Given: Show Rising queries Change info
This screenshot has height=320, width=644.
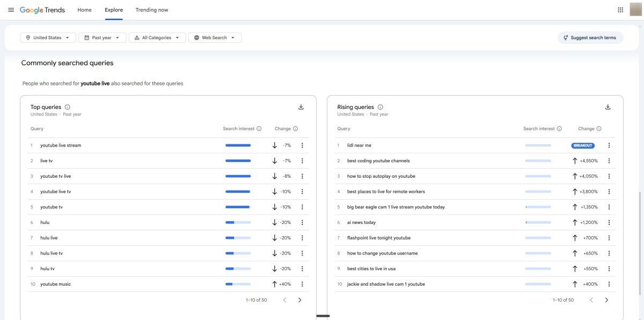Looking at the screenshot, I should (599, 129).
